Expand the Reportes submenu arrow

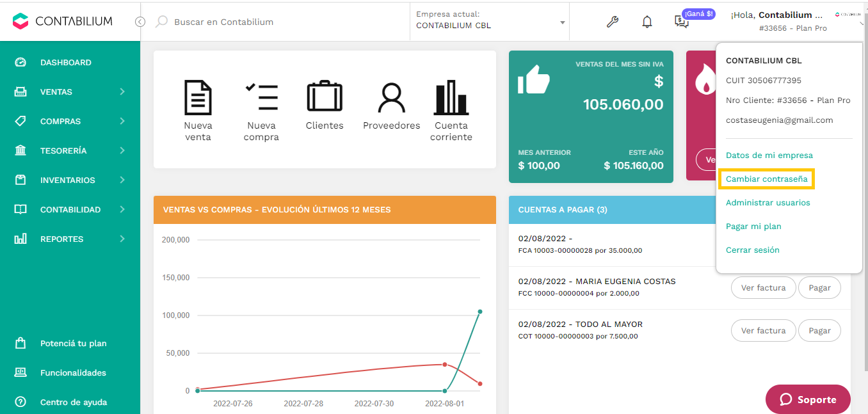[x=122, y=239]
